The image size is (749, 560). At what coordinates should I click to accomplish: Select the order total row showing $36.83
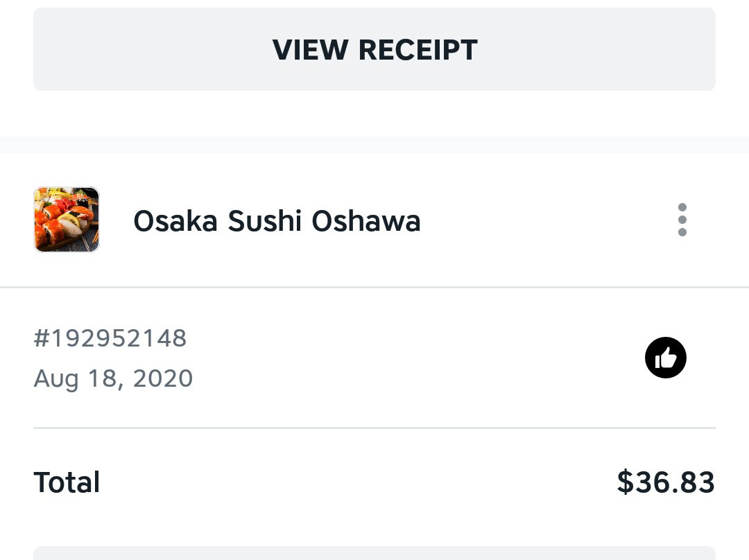(x=374, y=482)
